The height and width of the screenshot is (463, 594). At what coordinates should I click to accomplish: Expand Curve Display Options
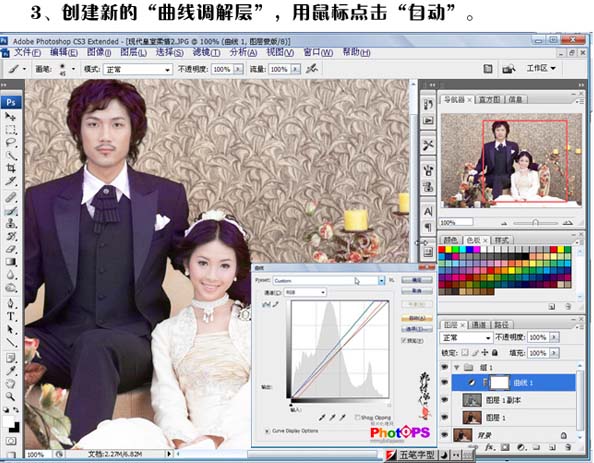[x=267, y=431]
